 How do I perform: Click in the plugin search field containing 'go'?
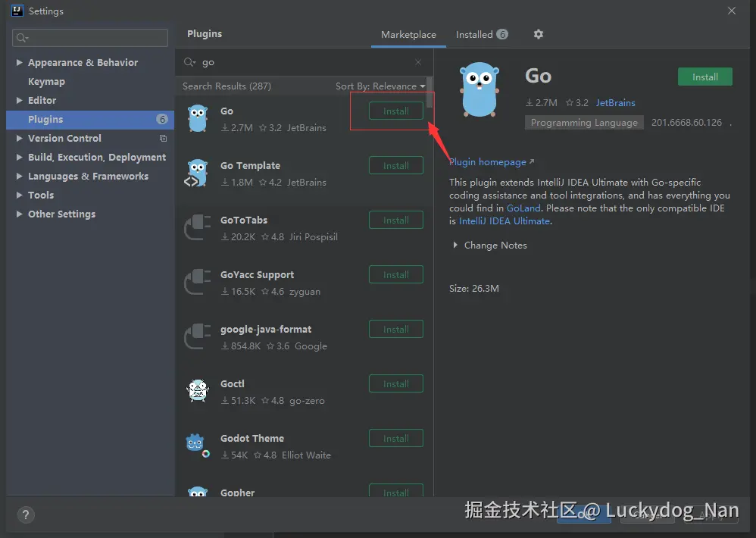click(304, 62)
